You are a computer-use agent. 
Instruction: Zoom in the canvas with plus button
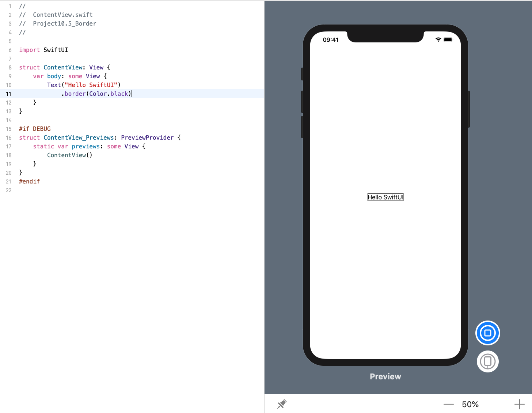pos(519,404)
